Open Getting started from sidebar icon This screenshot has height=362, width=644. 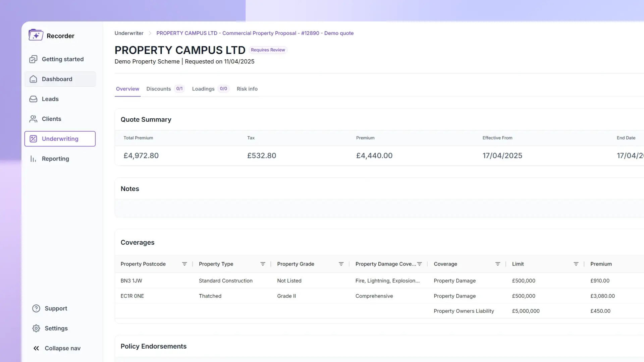(33, 59)
